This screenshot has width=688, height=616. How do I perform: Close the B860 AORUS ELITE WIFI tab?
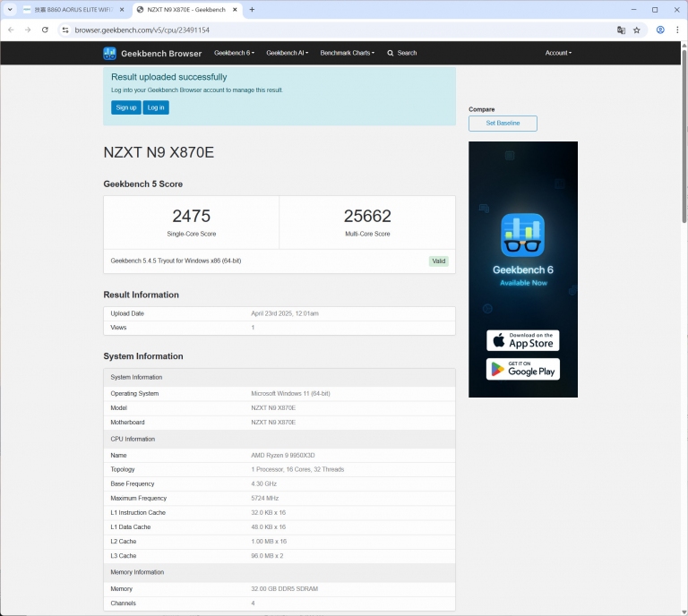(x=122, y=9)
